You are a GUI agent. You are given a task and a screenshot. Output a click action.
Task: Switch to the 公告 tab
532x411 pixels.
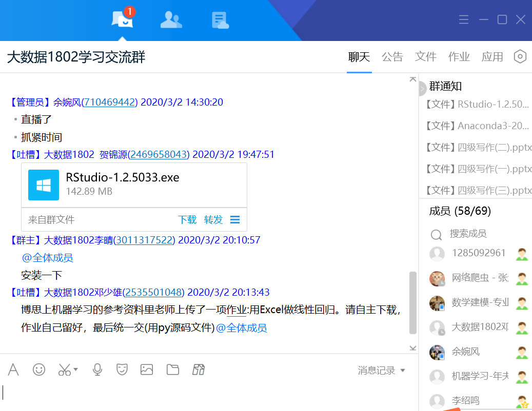392,57
